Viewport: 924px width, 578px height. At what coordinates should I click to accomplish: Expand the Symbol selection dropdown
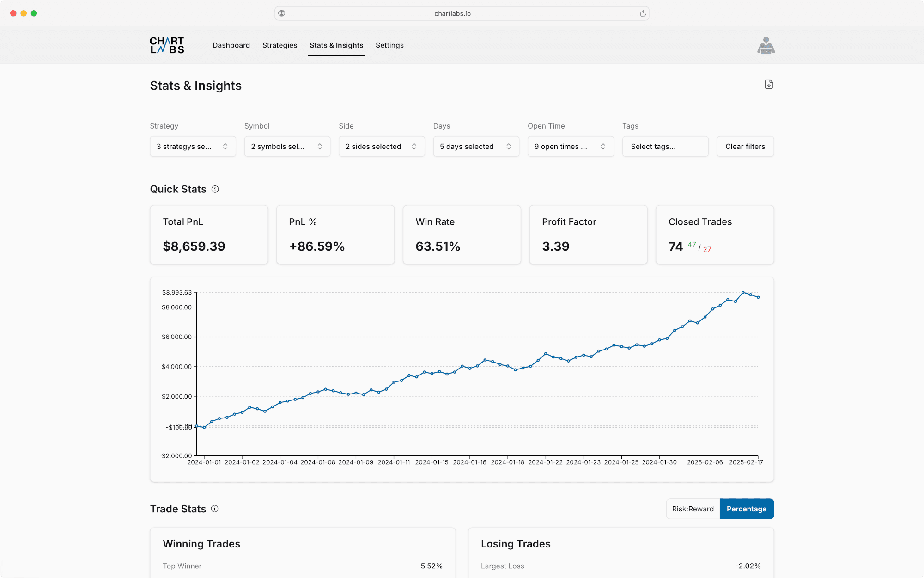click(x=287, y=147)
